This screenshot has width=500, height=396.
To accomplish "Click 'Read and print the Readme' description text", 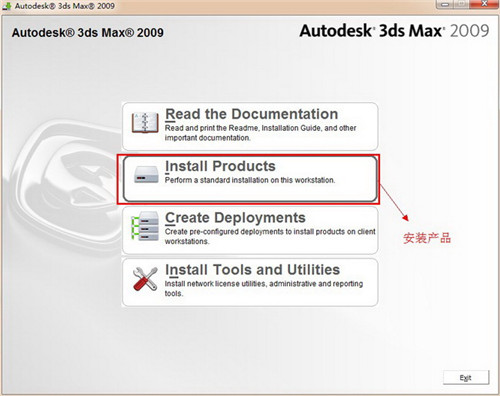I will click(x=260, y=133).
